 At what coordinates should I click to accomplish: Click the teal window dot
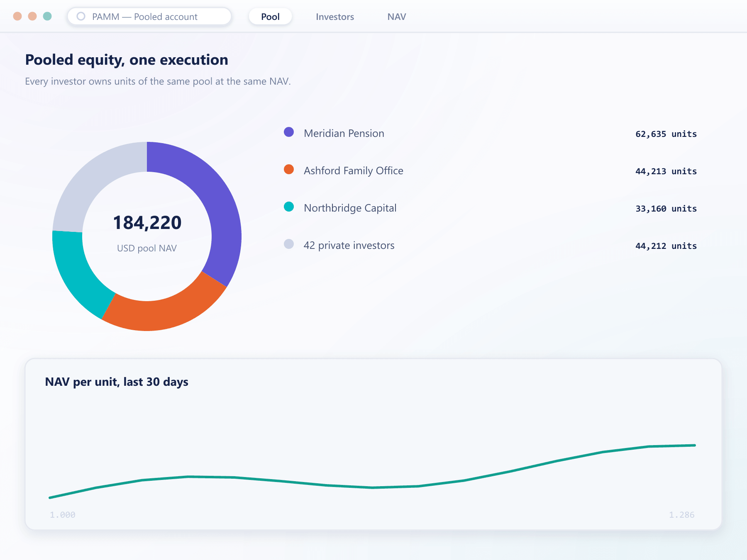click(x=47, y=16)
